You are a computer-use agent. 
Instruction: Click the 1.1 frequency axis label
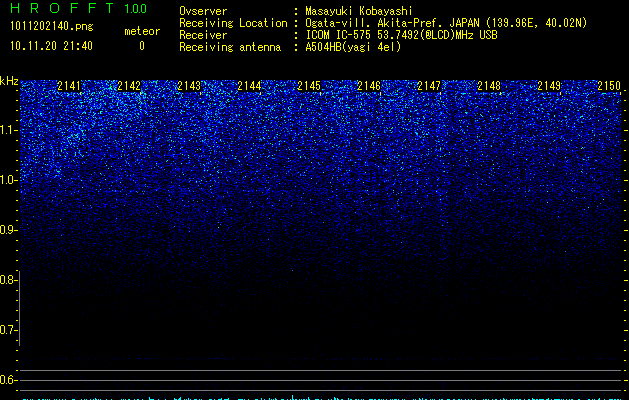[8, 130]
